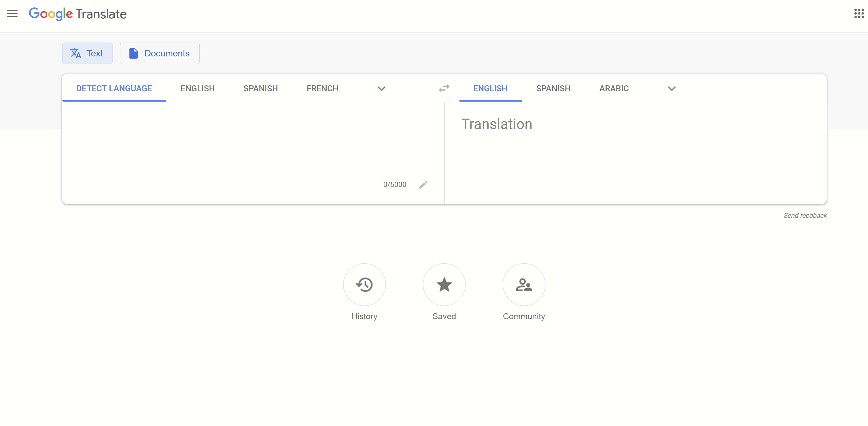The height and width of the screenshot is (426, 868).
Task: Enable Detect Language for source text
Action: click(x=114, y=88)
